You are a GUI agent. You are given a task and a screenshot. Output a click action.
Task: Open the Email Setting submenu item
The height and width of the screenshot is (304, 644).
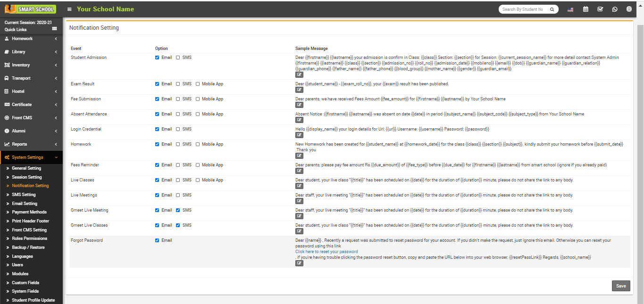point(25,204)
